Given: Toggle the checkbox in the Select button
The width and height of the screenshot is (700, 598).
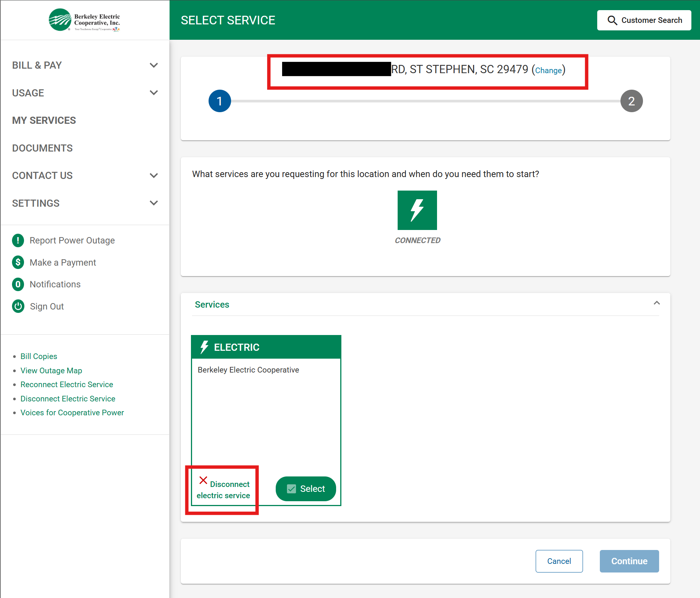Looking at the screenshot, I should tap(291, 489).
